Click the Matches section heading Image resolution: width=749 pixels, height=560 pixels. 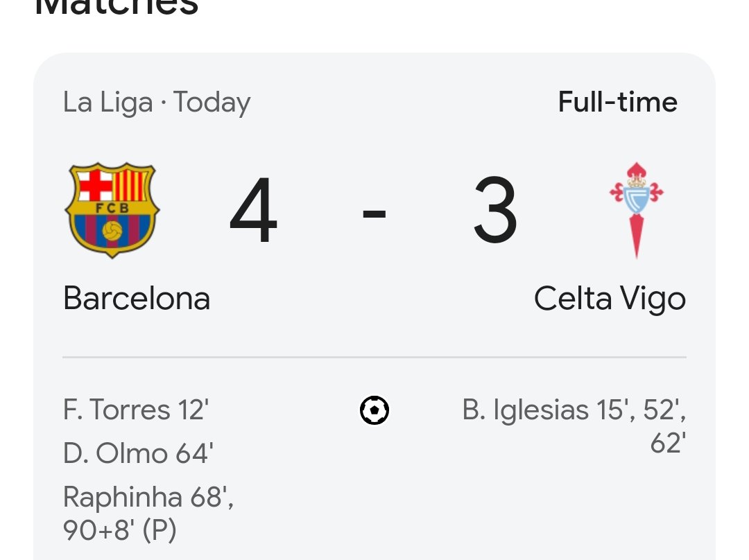click(x=117, y=8)
